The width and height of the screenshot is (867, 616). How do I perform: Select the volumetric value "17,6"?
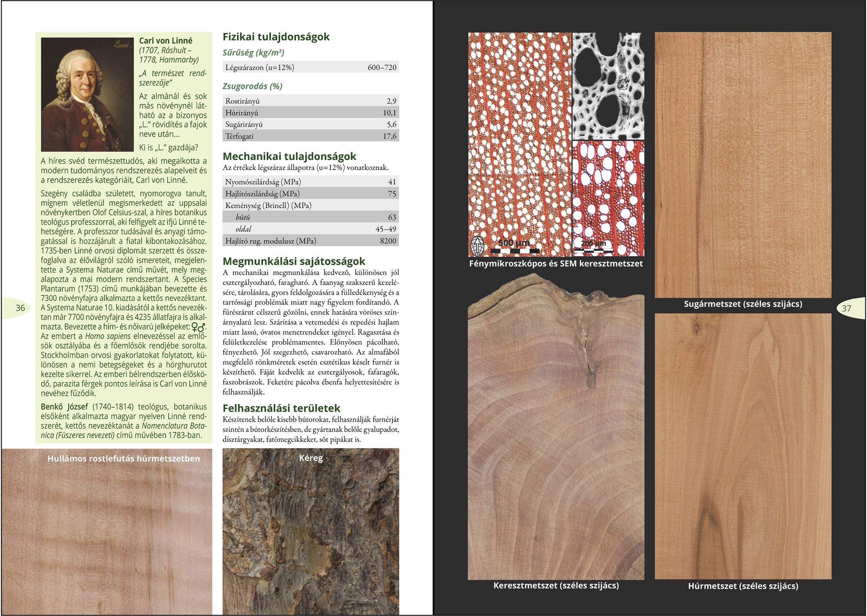click(x=390, y=137)
